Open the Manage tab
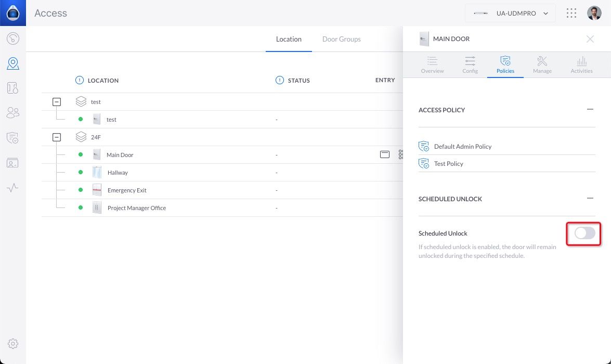The width and height of the screenshot is (611, 364). (542, 64)
